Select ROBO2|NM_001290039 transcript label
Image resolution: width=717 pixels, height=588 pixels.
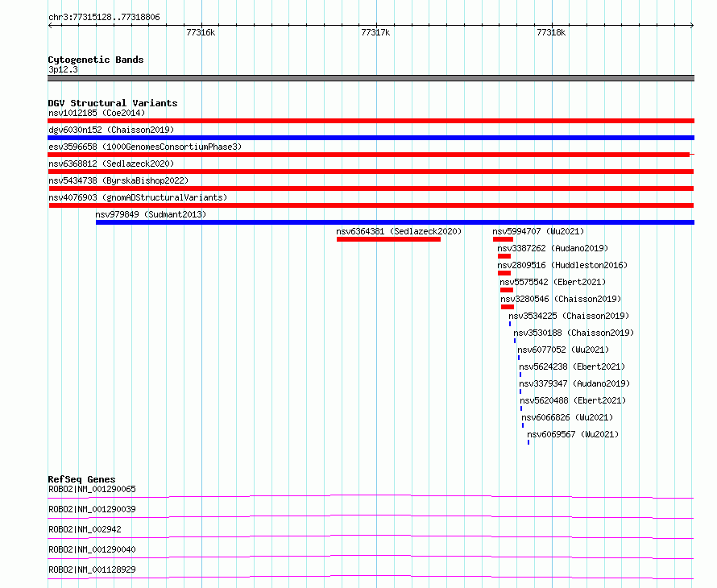(92, 509)
